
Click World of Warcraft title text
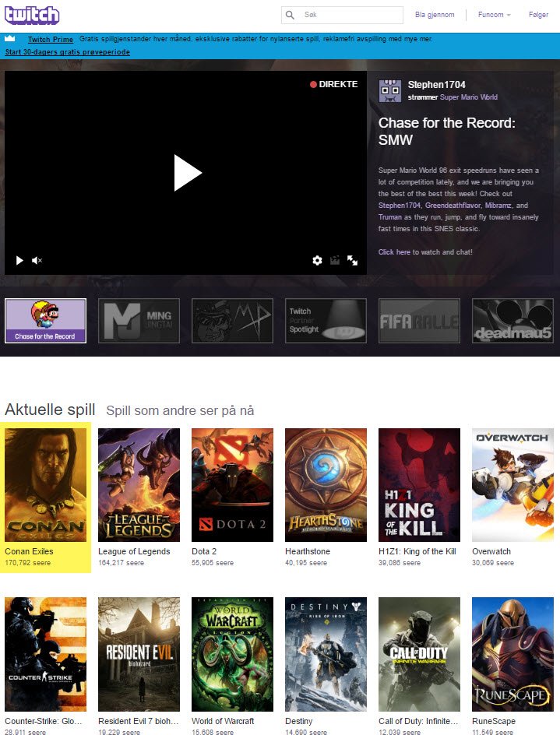click(223, 721)
